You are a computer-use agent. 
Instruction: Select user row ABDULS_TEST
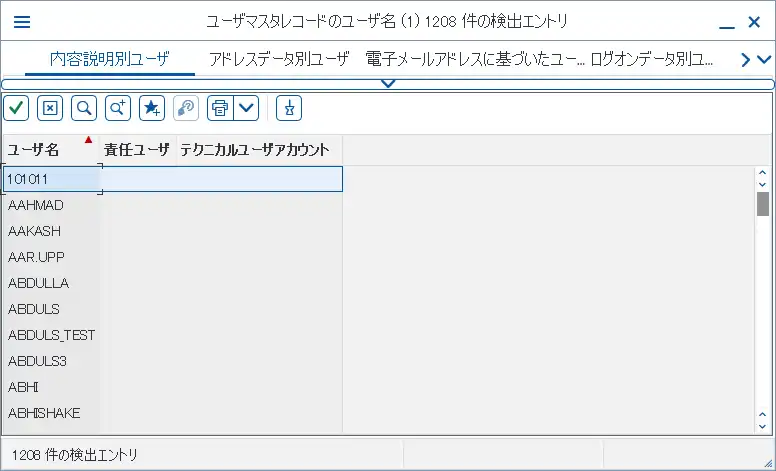coord(173,335)
